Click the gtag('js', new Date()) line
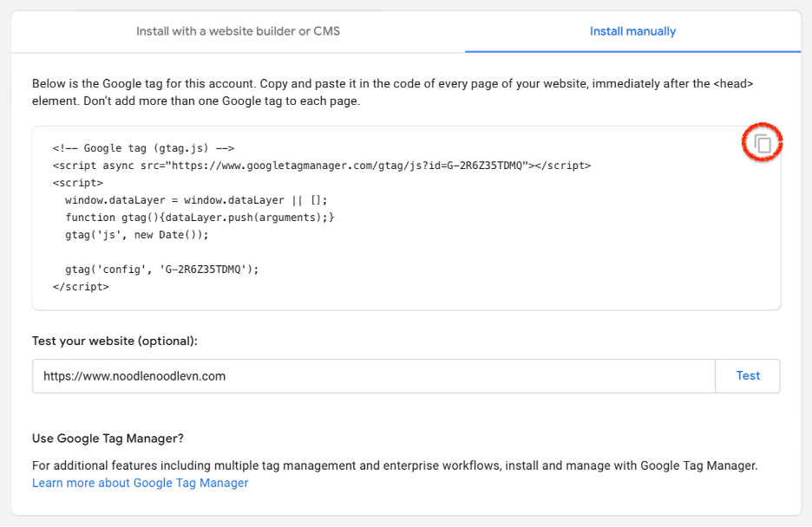 [137, 235]
